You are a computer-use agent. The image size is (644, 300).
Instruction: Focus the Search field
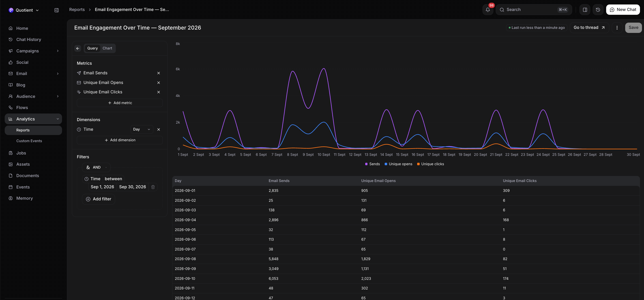(x=534, y=10)
